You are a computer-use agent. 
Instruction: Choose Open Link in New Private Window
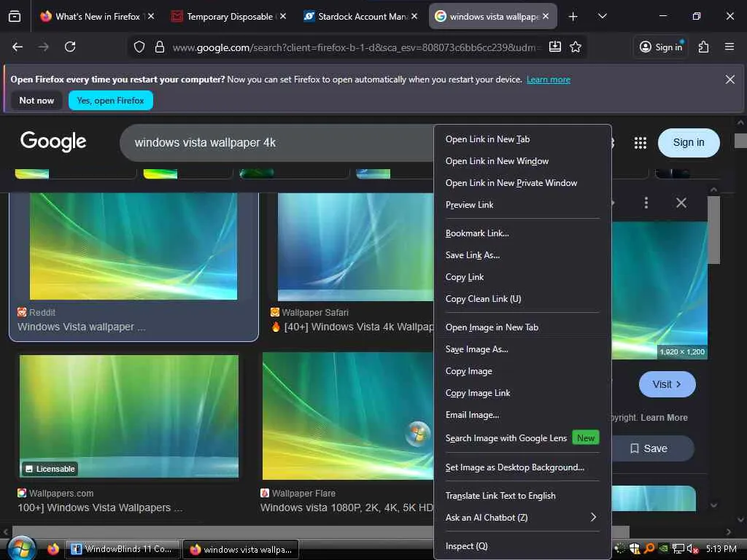[522, 183]
